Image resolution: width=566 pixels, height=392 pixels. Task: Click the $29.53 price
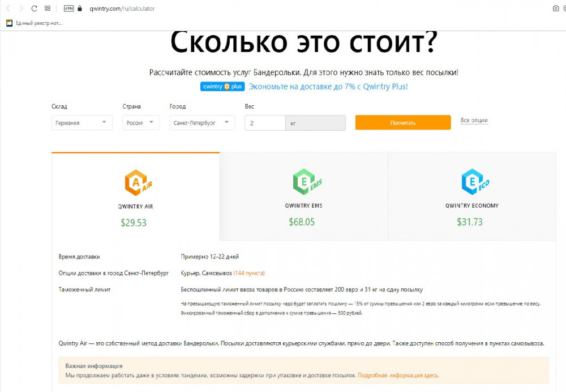134,223
